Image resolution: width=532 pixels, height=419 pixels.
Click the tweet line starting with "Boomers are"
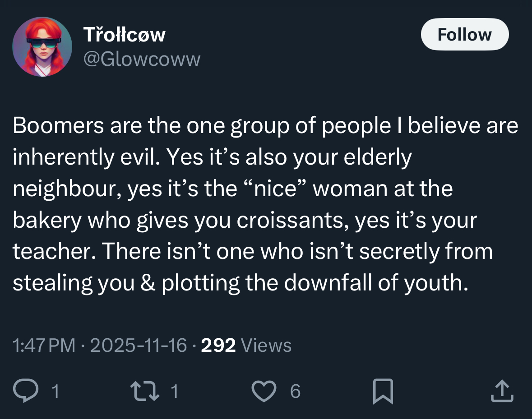(265, 126)
